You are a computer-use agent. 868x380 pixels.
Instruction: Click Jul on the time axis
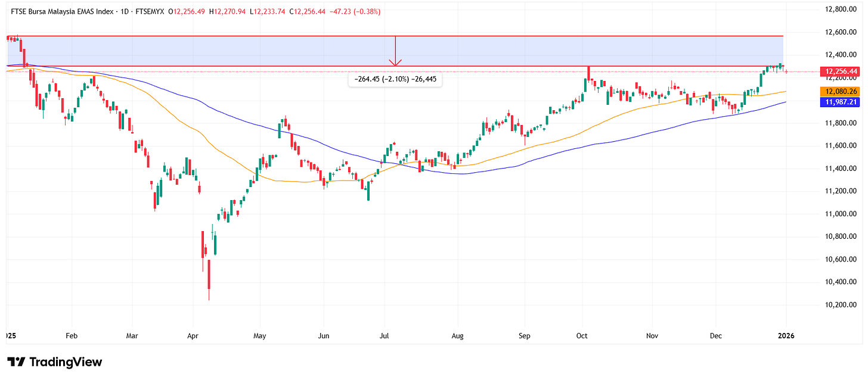[385, 336]
